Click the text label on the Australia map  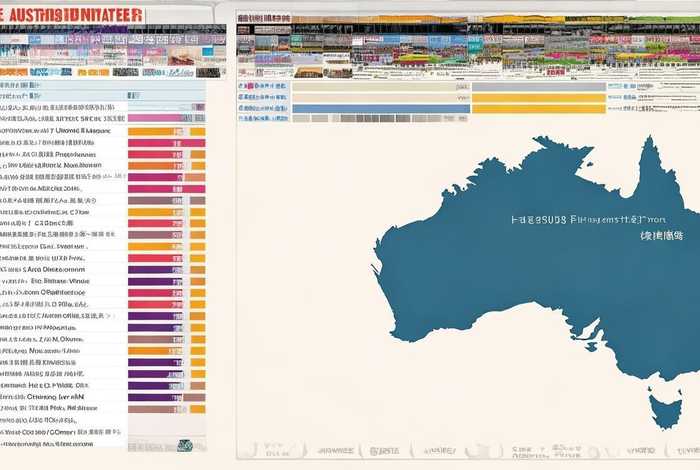pyautogui.click(x=588, y=220)
